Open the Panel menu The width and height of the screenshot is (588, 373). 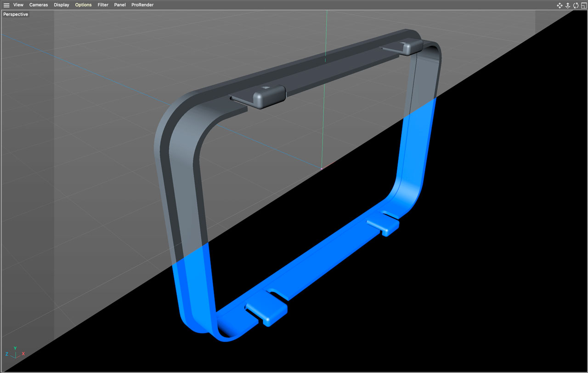tap(120, 5)
